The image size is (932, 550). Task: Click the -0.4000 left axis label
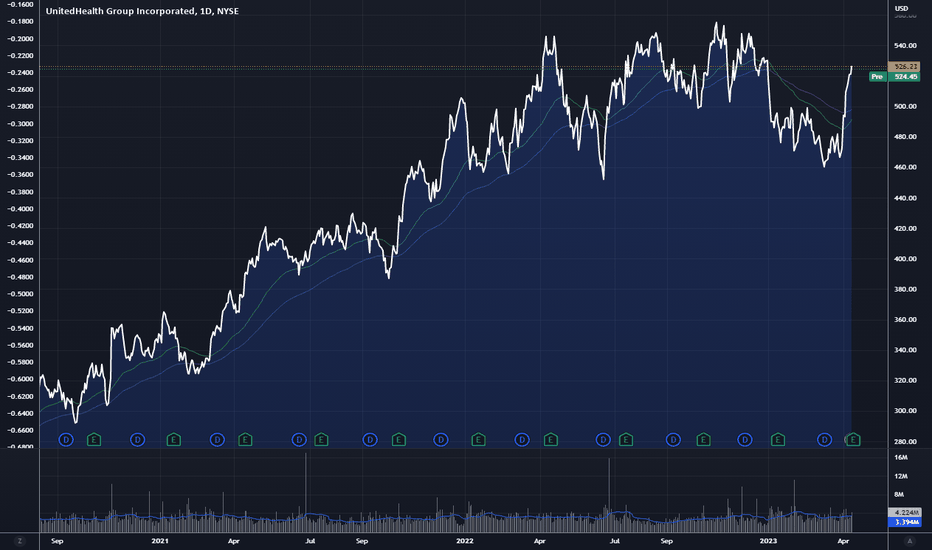(20, 209)
